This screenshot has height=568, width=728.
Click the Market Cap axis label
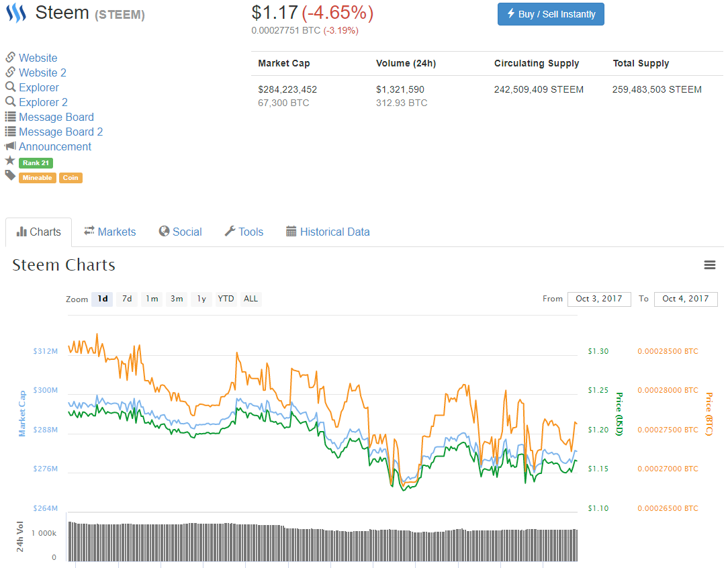pos(21,414)
